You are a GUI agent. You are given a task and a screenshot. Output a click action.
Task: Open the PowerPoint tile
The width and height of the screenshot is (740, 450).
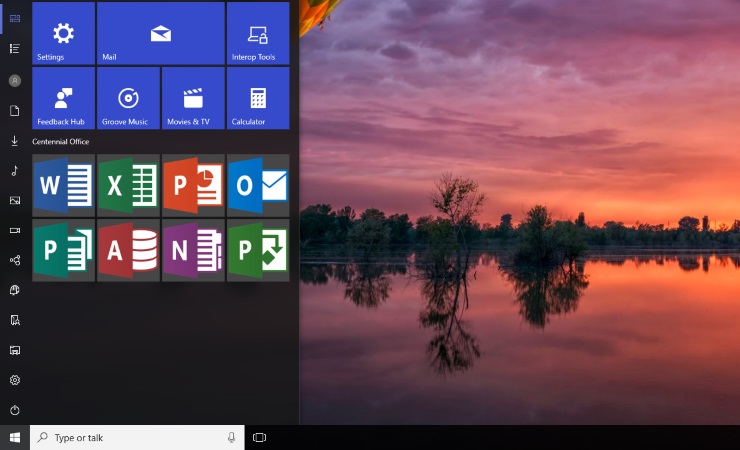click(193, 185)
